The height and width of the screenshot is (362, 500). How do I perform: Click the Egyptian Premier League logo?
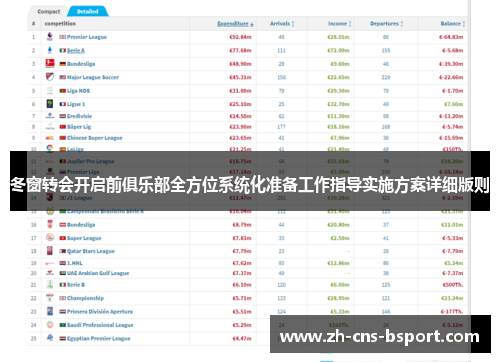[x=50, y=338]
